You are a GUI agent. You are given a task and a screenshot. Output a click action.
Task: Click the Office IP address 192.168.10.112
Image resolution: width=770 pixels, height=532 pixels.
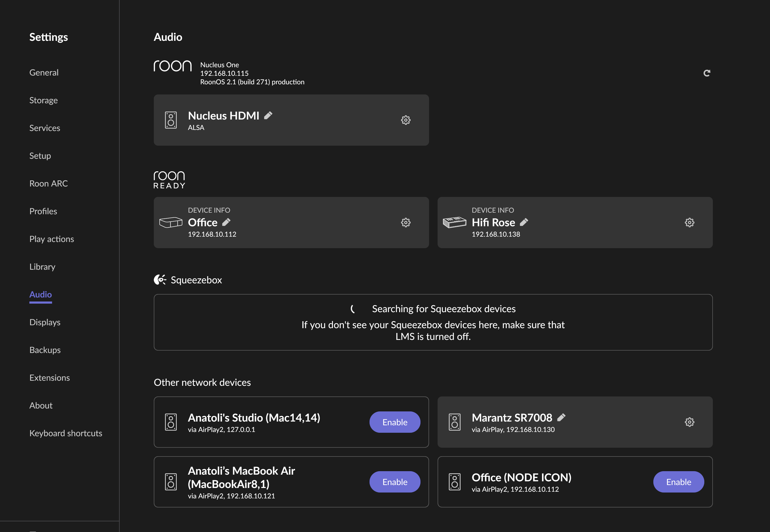tap(212, 234)
